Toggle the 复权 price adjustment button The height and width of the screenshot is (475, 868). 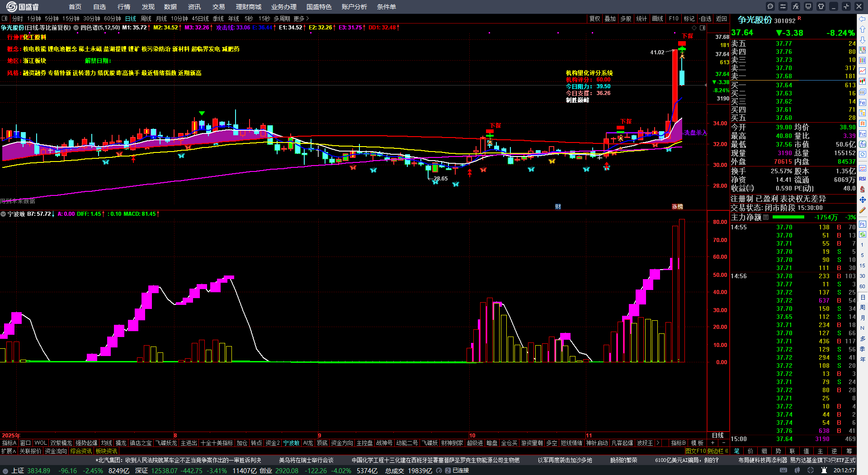[x=594, y=19]
